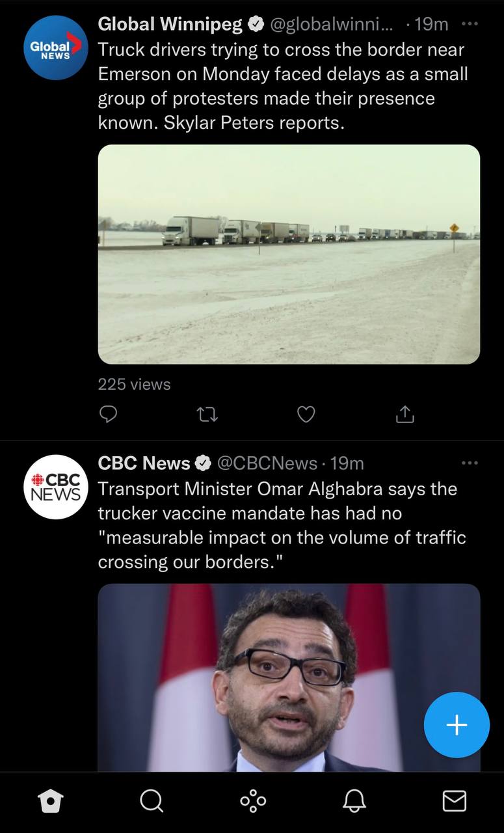Viewport: 504px width, 833px height.
Task: Like the Global Winnipeg tweet
Action: coord(306,414)
